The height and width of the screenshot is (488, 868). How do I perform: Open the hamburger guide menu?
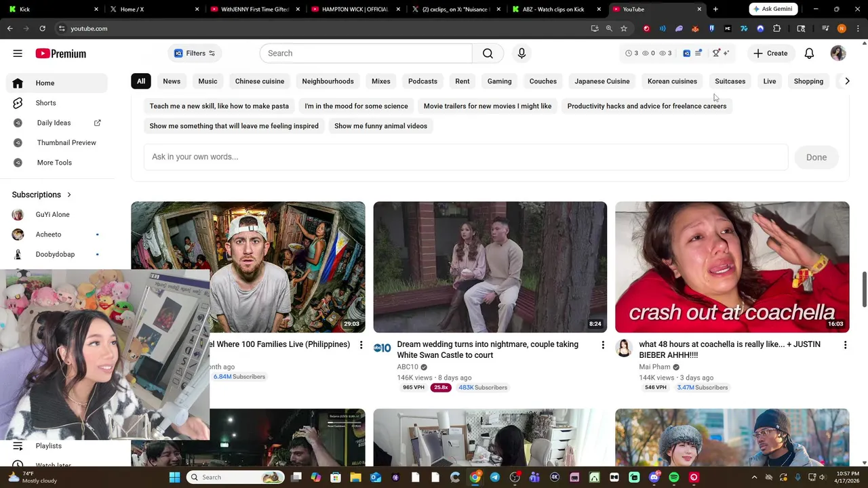tap(18, 54)
